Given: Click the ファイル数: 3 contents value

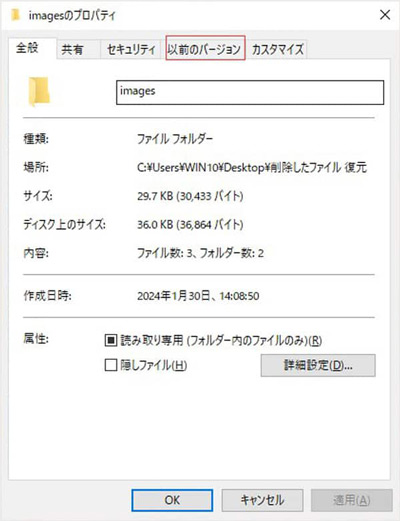Looking at the screenshot, I should 200,253.
